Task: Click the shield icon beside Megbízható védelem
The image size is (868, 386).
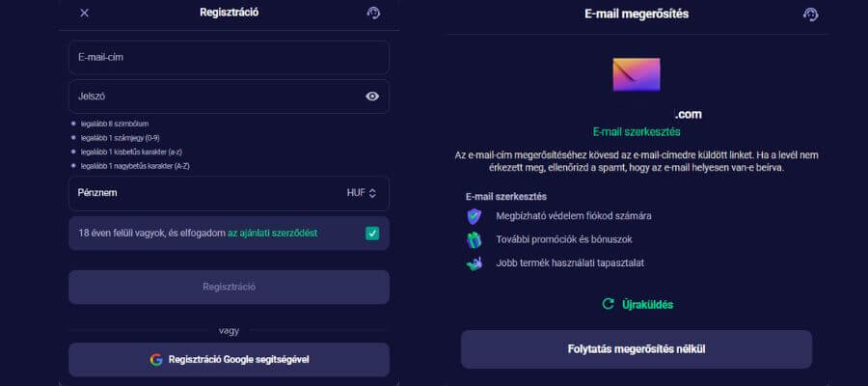Action: 474,216
